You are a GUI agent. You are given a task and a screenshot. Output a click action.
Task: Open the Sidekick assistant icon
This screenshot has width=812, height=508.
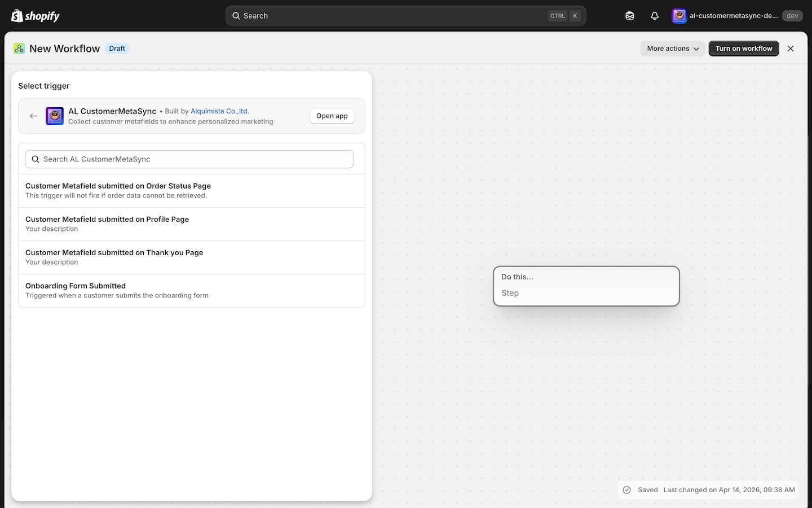pyautogui.click(x=630, y=16)
